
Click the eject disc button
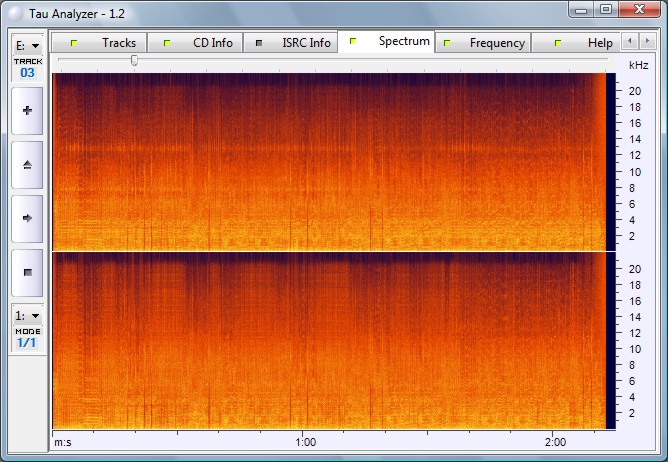(26, 164)
